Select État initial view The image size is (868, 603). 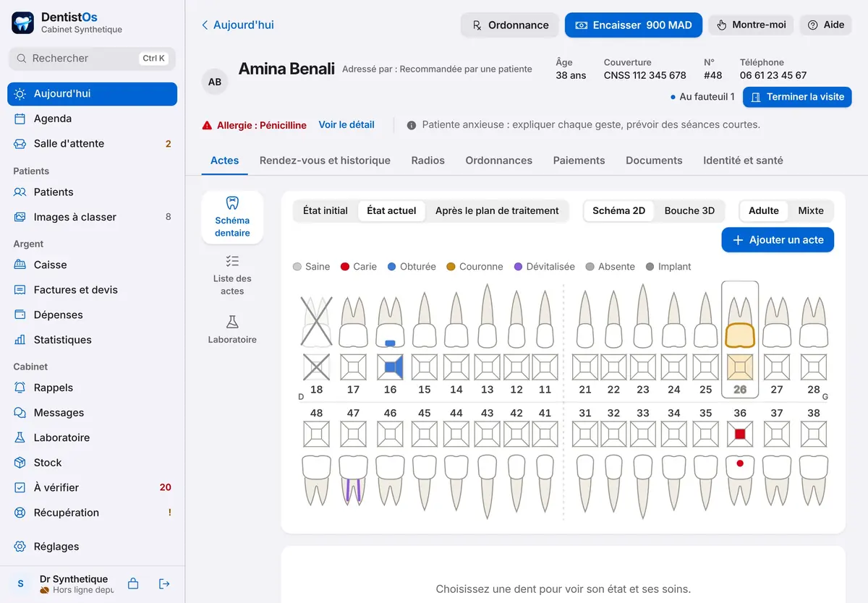click(325, 211)
